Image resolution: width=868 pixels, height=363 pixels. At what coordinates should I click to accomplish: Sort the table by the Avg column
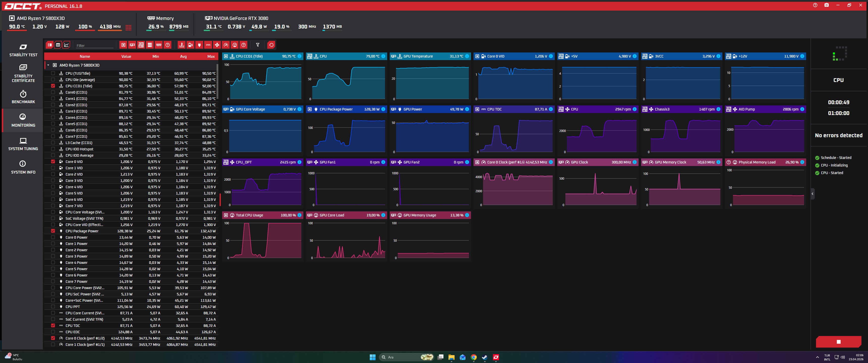point(183,56)
